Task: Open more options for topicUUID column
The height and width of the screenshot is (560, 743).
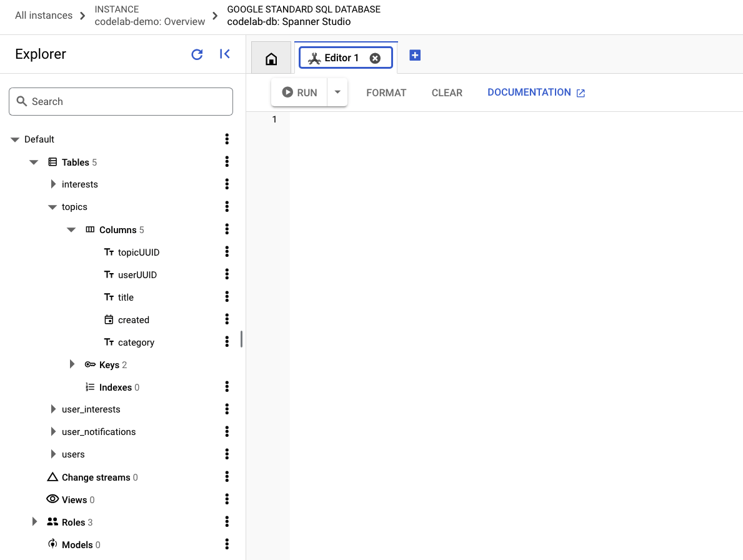Action: coord(227,252)
